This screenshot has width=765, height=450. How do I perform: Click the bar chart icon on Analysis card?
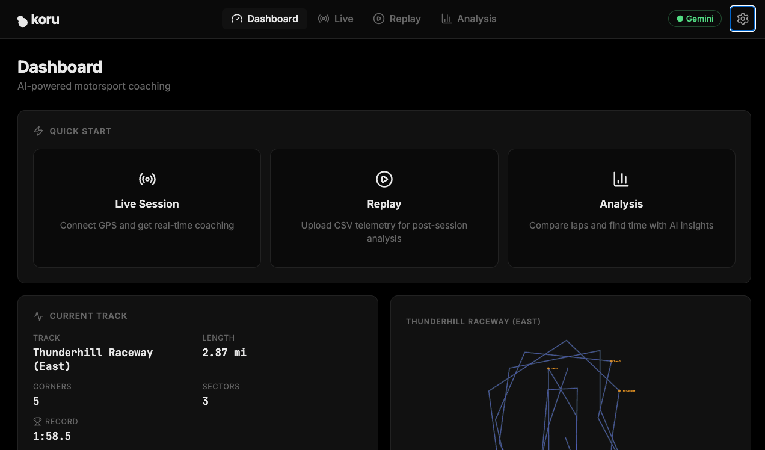621,179
